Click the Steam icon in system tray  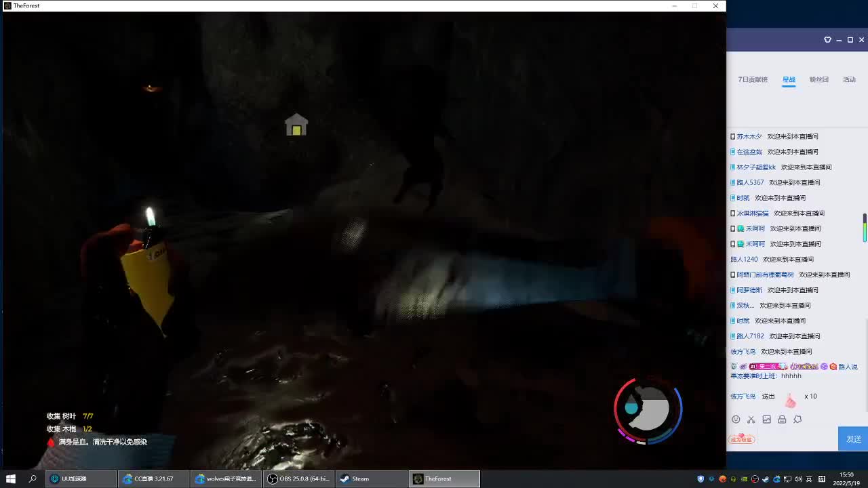tap(766, 479)
